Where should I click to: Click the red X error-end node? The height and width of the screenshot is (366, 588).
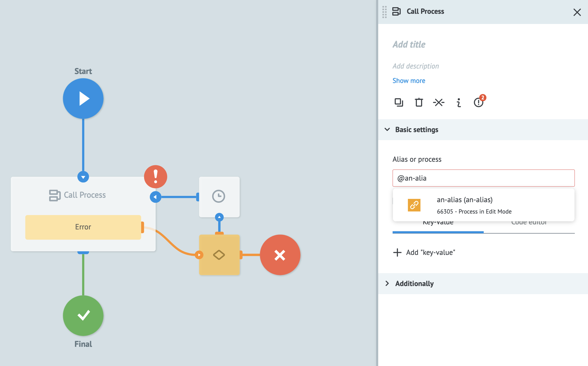point(280,255)
